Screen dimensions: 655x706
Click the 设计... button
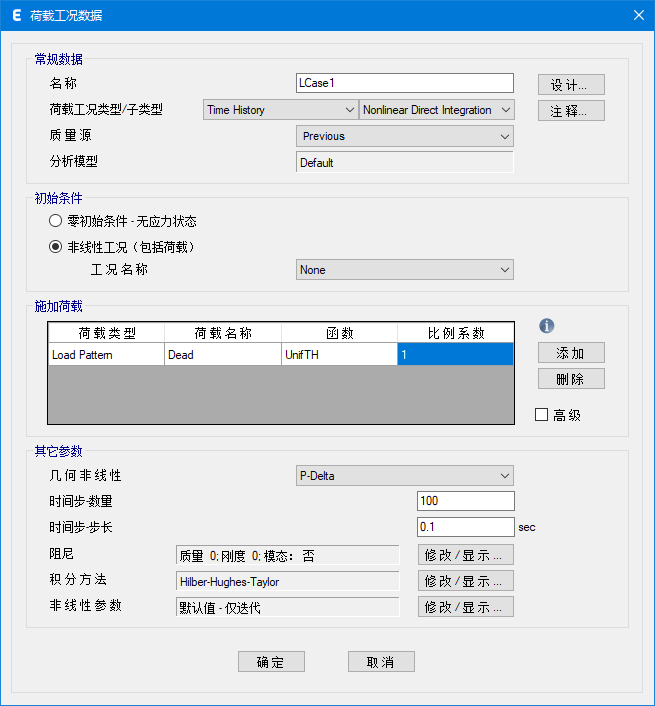pos(571,84)
